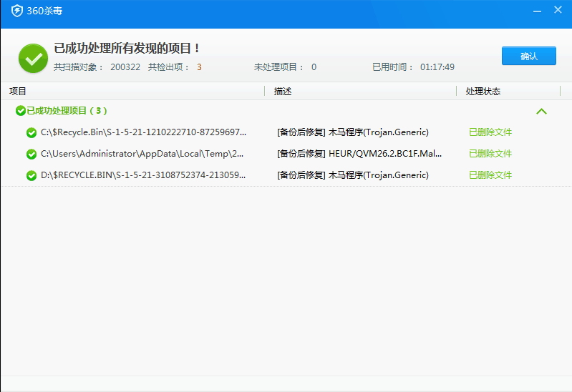Click the large green success checkmark icon
572x392 pixels.
click(x=33, y=59)
